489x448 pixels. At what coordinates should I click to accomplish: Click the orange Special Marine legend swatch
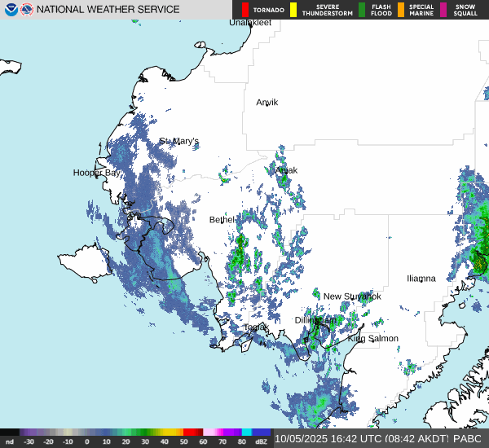(401, 10)
